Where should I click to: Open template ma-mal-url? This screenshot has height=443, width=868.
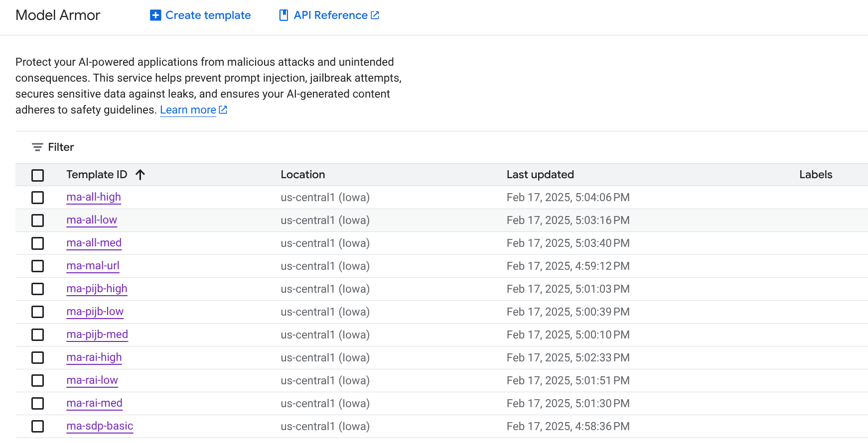click(x=93, y=266)
